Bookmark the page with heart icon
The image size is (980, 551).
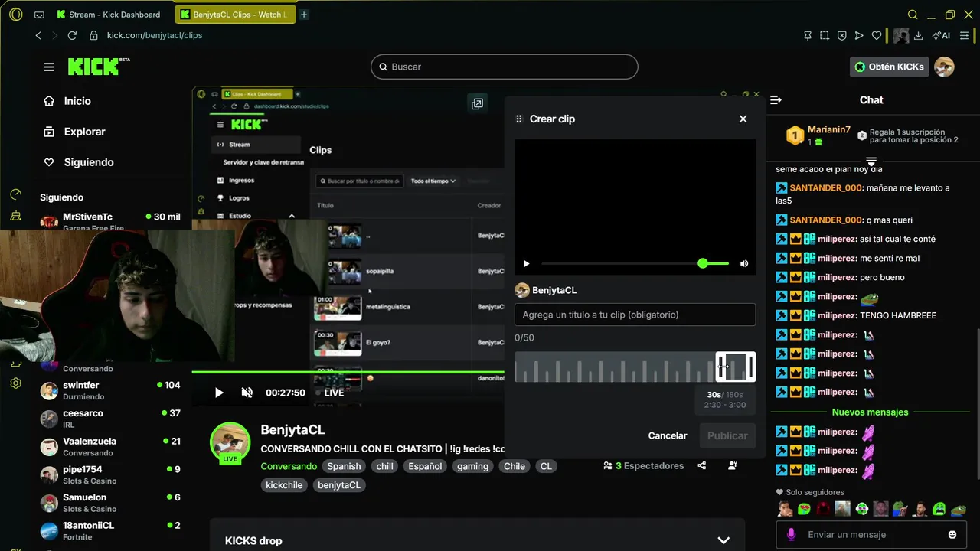point(877,35)
